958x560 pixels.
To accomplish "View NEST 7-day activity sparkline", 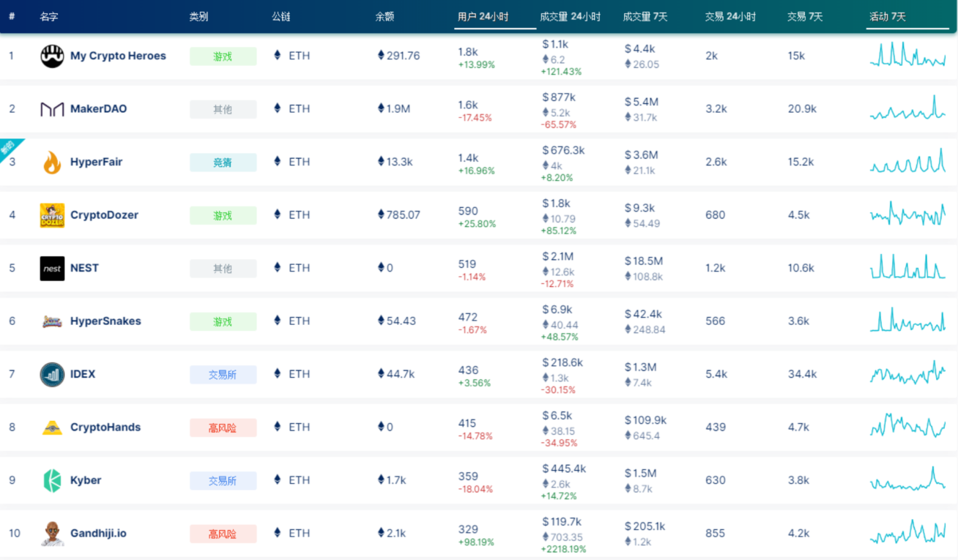I will point(907,266).
